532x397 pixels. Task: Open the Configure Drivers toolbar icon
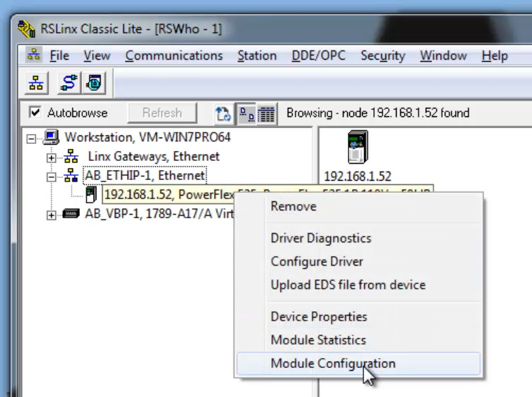point(69,83)
